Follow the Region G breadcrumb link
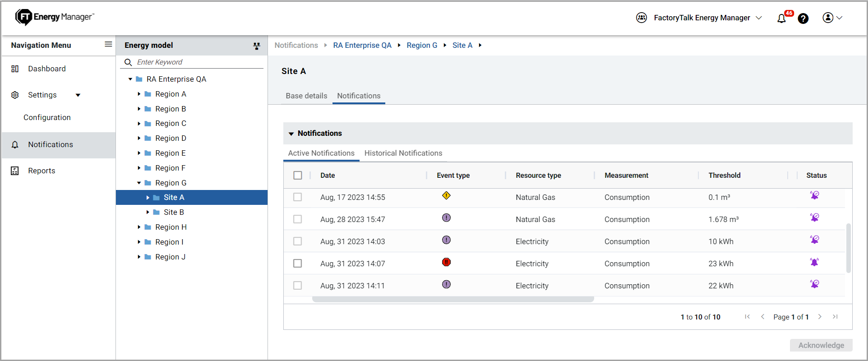 [422, 45]
